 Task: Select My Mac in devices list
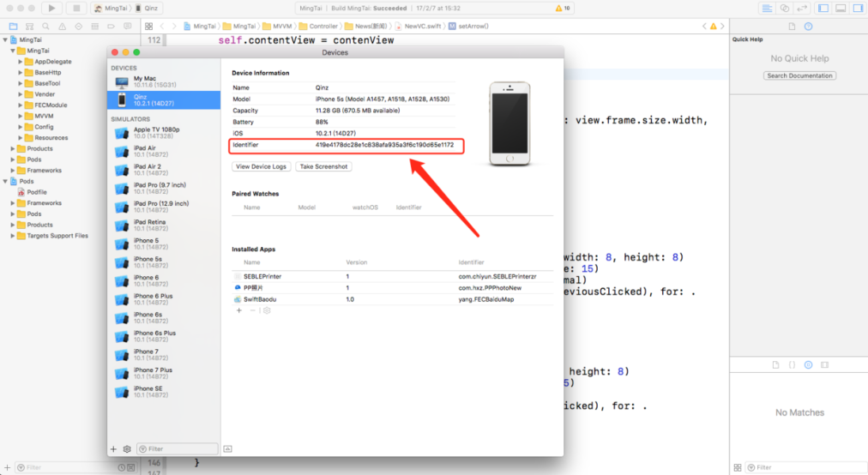[165, 82]
